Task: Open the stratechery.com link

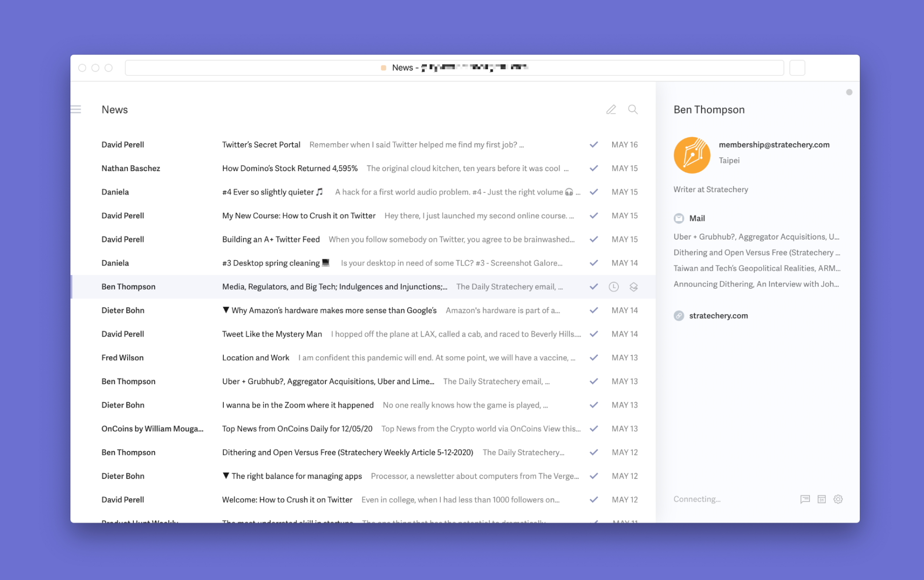Action: point(718,316)
